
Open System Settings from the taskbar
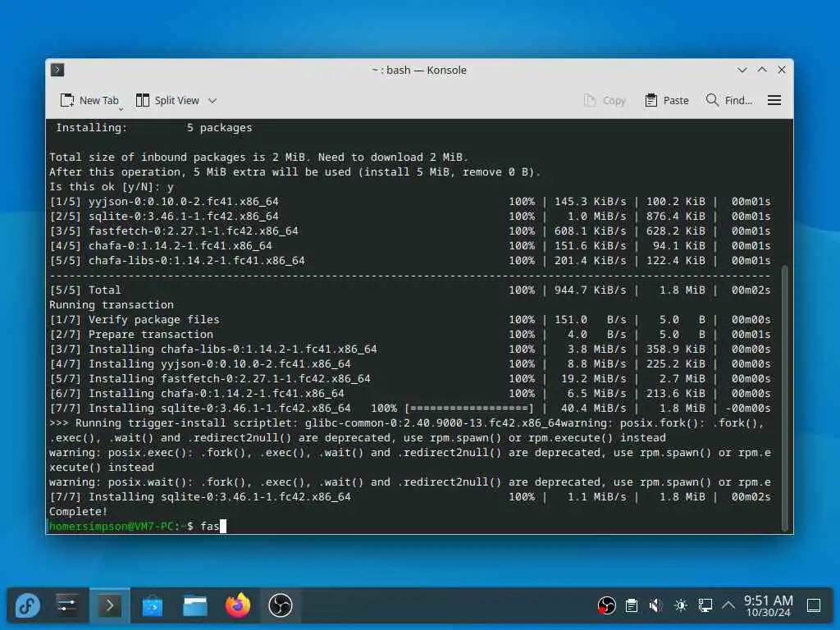[x=67, y=606]
